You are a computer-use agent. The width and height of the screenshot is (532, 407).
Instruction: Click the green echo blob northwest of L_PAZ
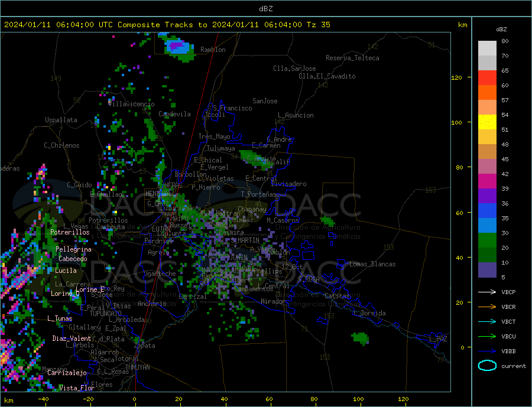click(360, 338)
